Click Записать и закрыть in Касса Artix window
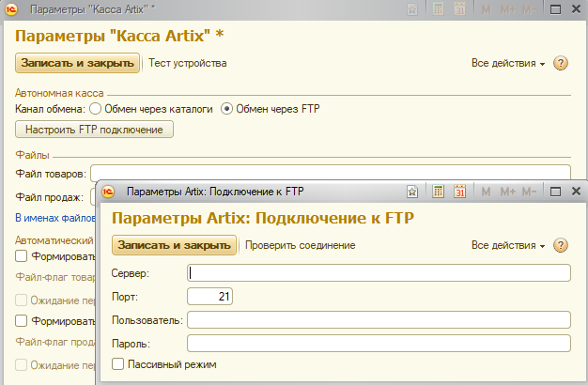588x385 pixels. coord(77,63)
